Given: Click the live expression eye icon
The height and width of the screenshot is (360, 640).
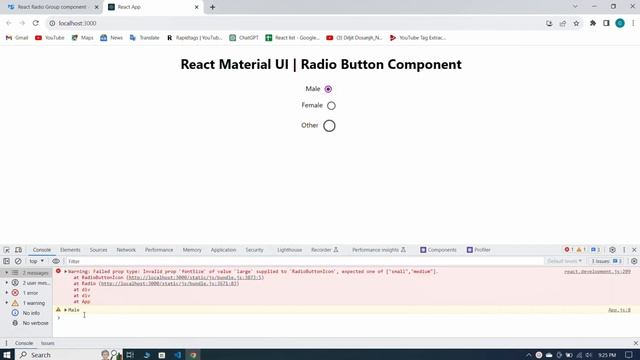Looking at the screenshot, I should click(x=56, y=261).
